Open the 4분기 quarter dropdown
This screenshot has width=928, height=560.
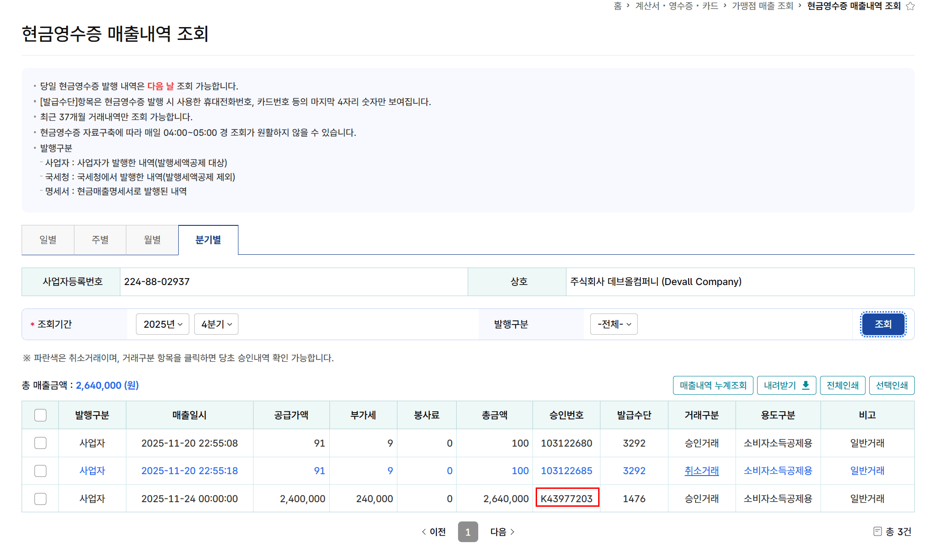[216, 324]
